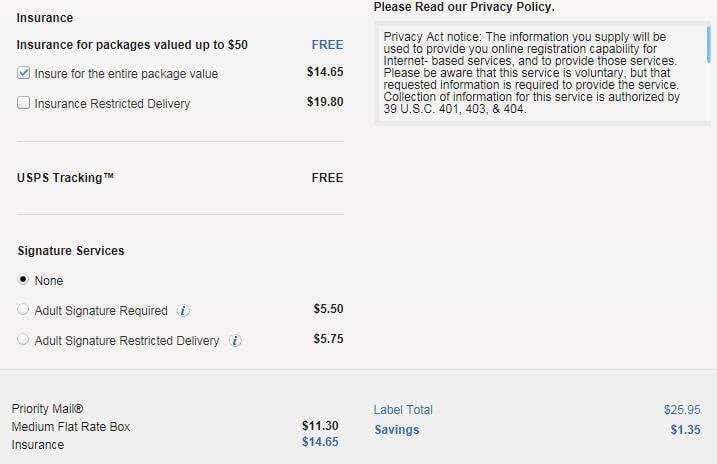
Task: Click the Label Total text
Action: click(403, 410)
